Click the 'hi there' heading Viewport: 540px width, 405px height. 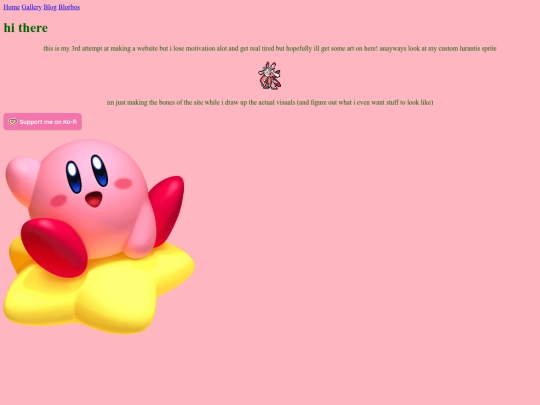click(26, 28)
